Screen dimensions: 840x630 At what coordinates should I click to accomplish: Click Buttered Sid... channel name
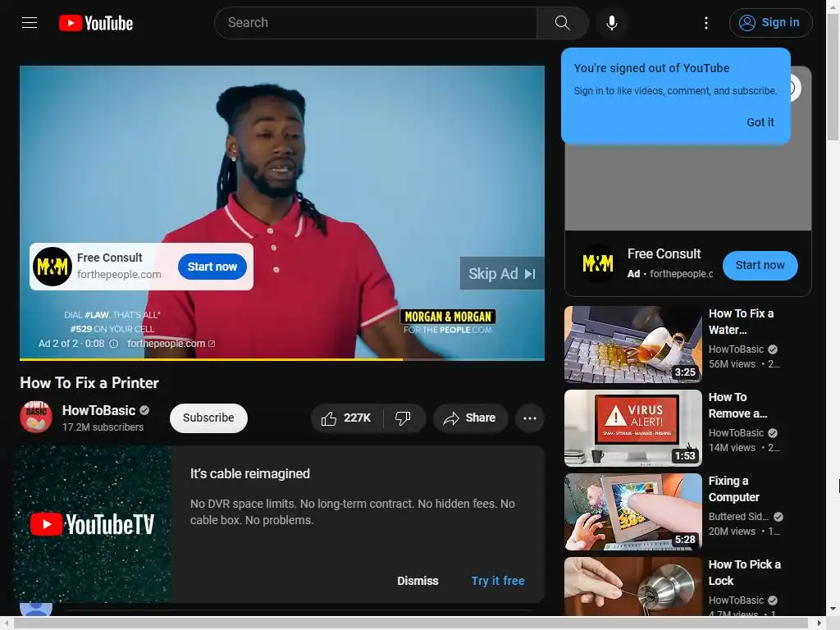tap(738, 517)
